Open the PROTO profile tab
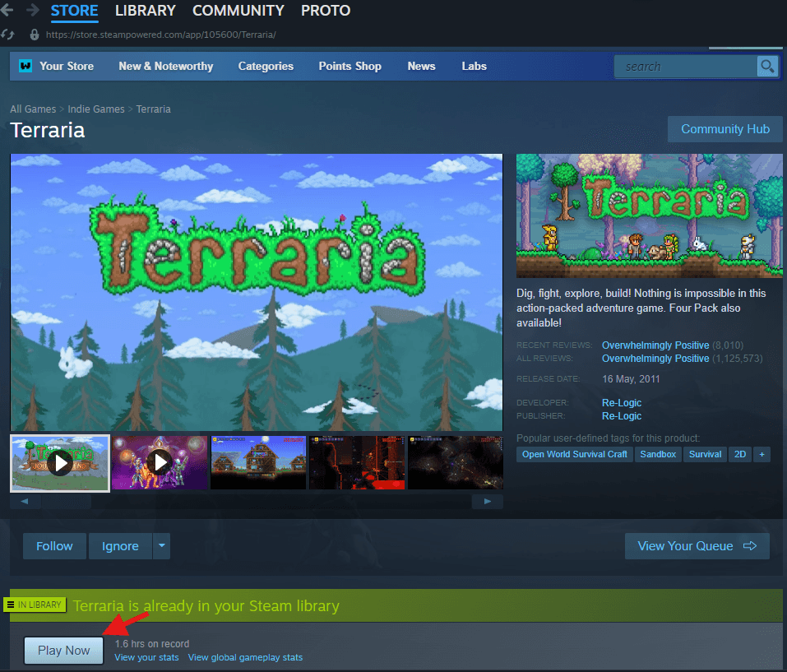Screen dimensions: 787x672 (x=326, y=11)
